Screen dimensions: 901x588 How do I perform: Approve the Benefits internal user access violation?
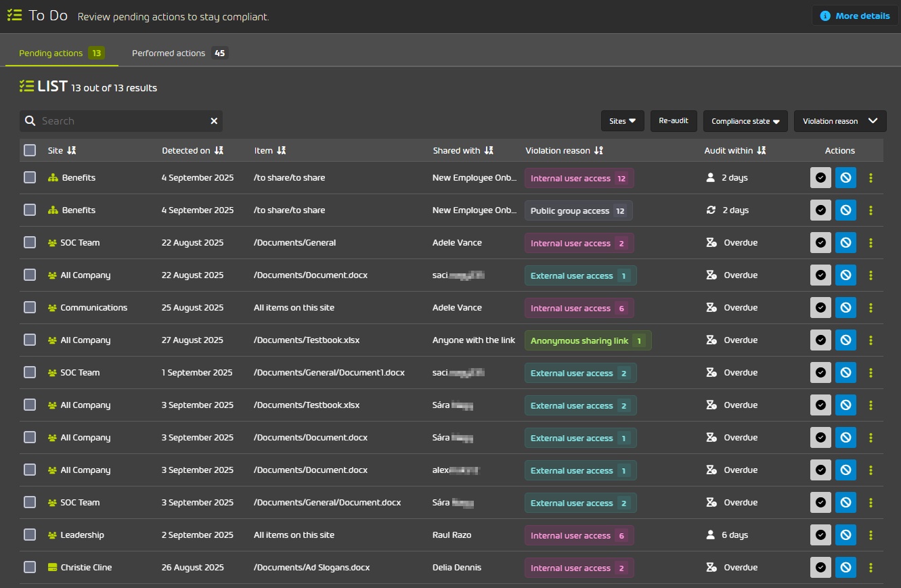[820, 177]
